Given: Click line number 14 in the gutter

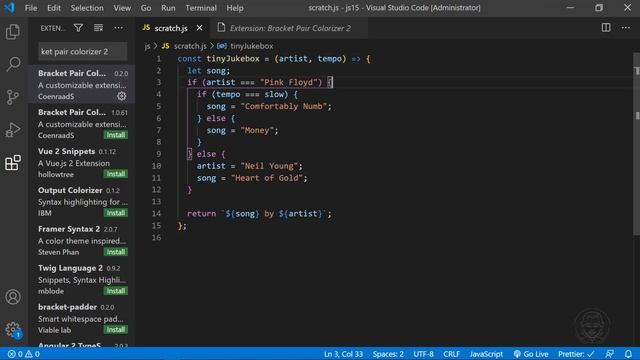Looking at the screenshot, I should pyautogui.click(x=156, y=213).
